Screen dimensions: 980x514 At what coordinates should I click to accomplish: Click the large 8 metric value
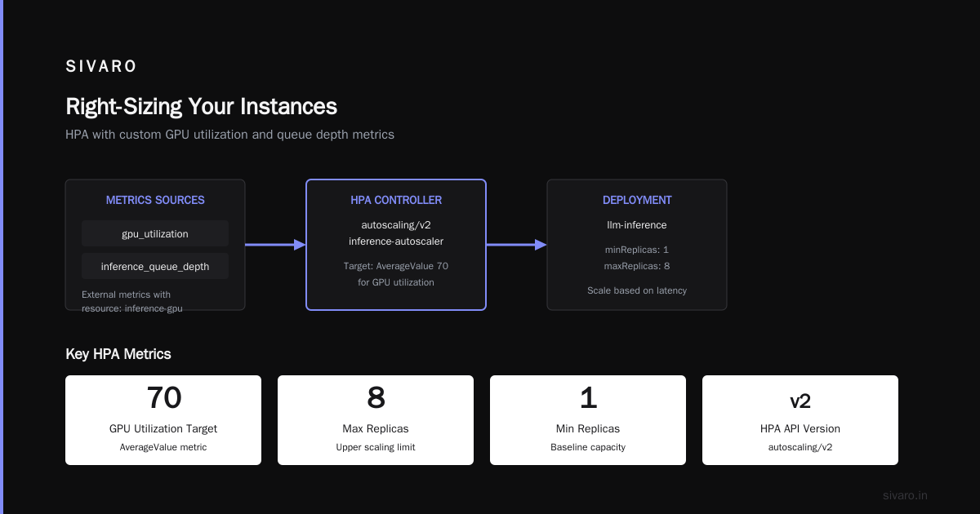[x=376, y=398]
